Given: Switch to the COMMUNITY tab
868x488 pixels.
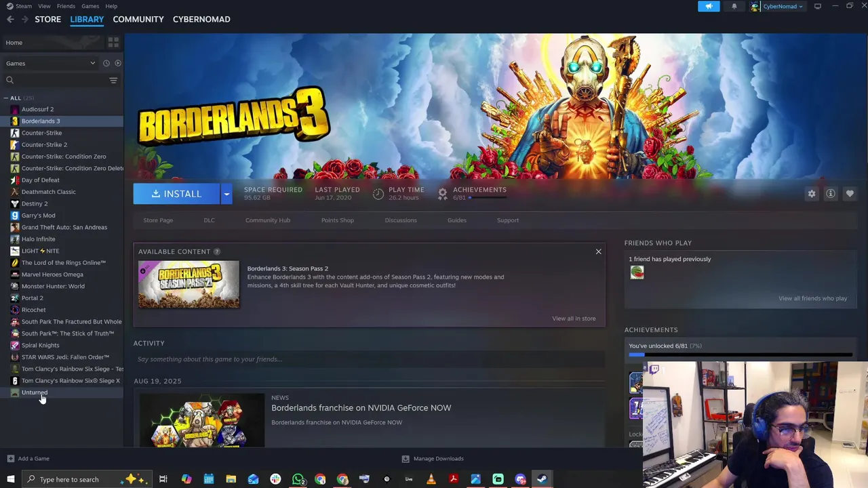Looking at the screenshot, I should point(138,19).
